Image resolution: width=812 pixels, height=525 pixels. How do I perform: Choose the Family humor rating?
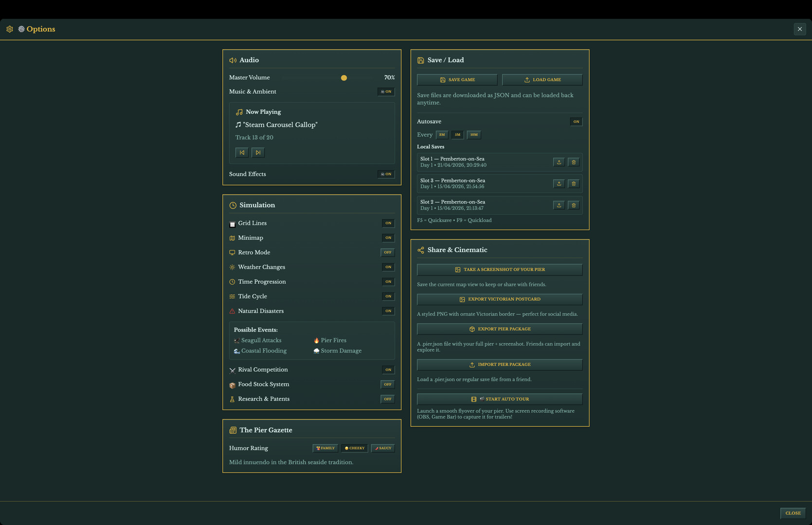coord(325,448)
